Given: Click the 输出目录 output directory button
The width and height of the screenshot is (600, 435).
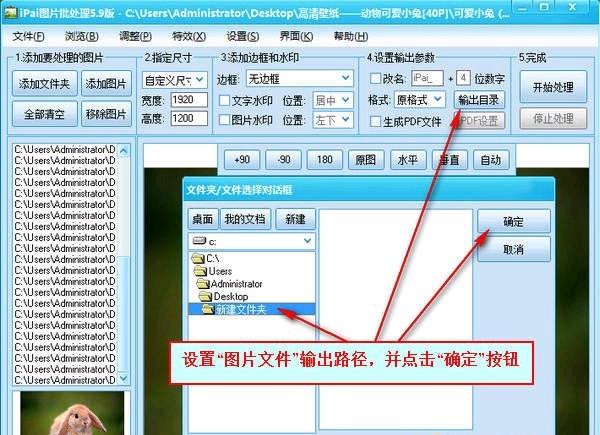Looking at the screenshot, I should (x=480, y=100).
